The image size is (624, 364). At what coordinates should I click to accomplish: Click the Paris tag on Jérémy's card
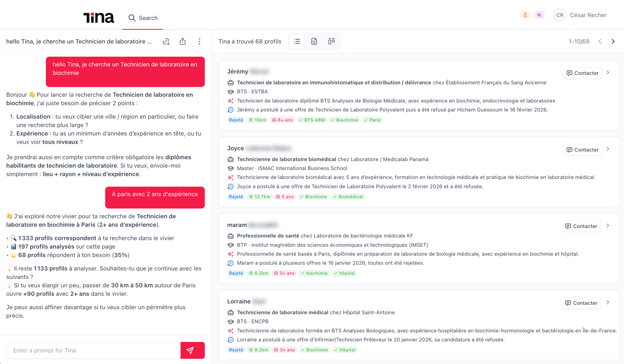372,120
